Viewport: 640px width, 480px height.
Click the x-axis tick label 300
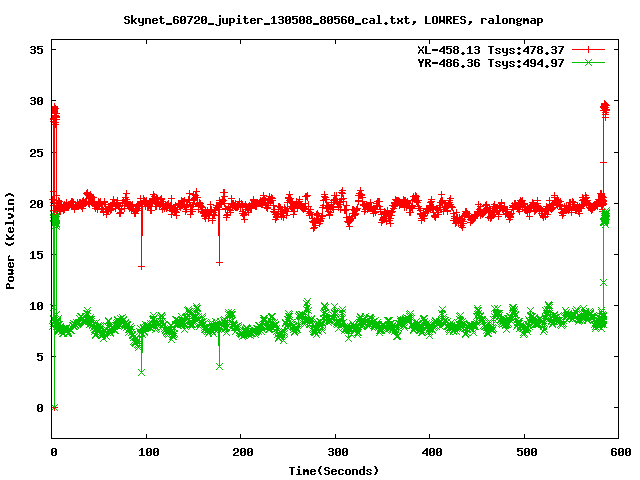338,452
